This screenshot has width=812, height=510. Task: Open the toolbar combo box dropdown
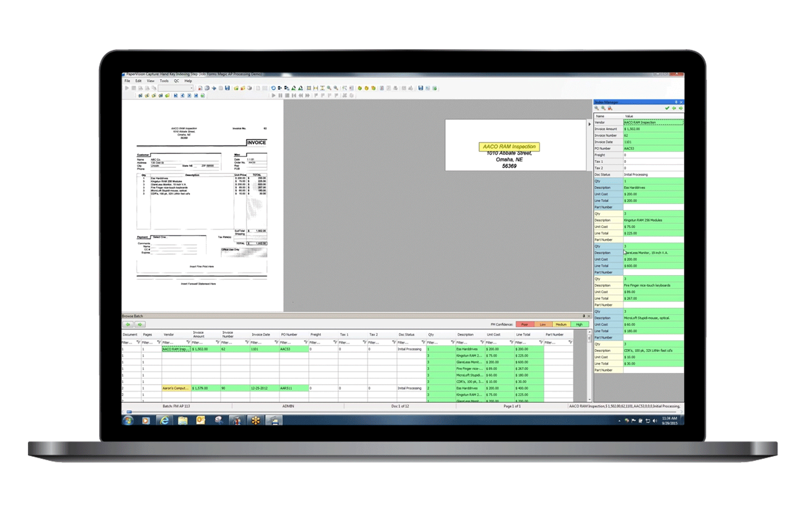pyautogui.click(x=191, y=88)
